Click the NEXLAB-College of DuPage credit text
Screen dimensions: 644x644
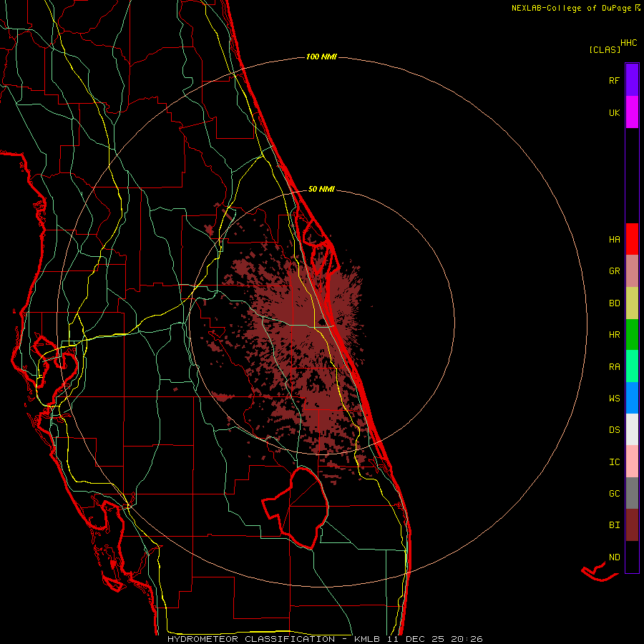tap(571, 8)
